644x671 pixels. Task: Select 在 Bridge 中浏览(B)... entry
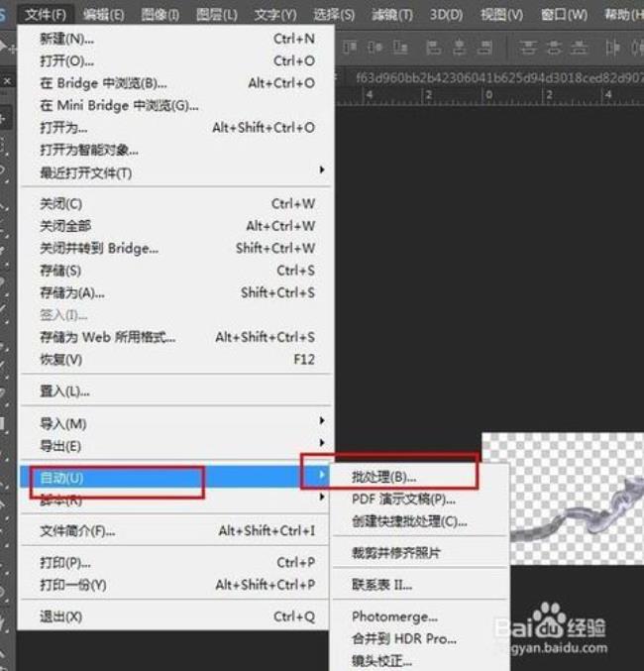click(x=176, y=83)
